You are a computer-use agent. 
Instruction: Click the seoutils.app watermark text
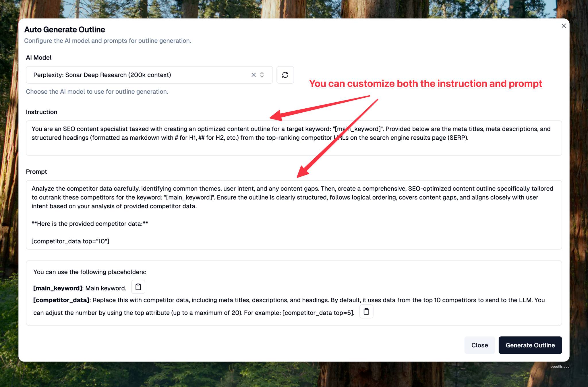click(560, 367)
